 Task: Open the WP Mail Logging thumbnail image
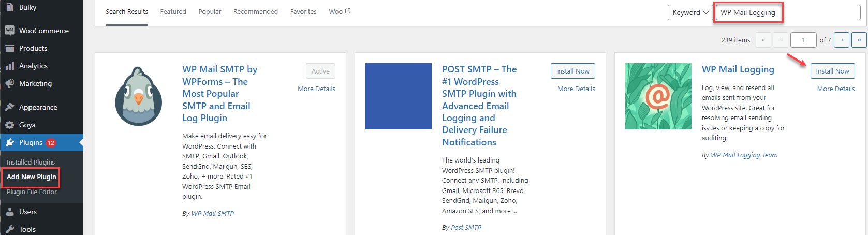coord(658,96)
